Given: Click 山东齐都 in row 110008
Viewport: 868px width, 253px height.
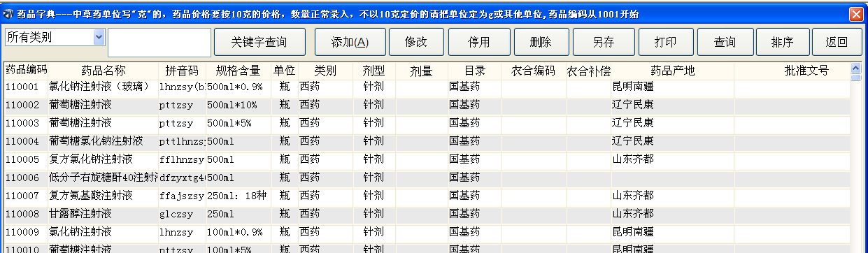Looking at the screenshot, I should click(x=633, y=214).
